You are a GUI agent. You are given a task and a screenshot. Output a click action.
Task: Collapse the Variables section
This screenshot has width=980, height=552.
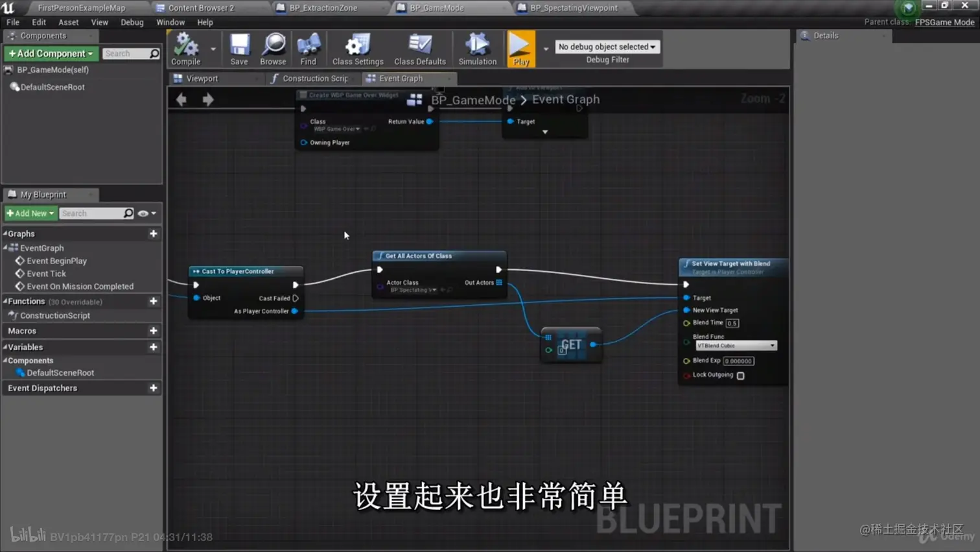point(5,347)
